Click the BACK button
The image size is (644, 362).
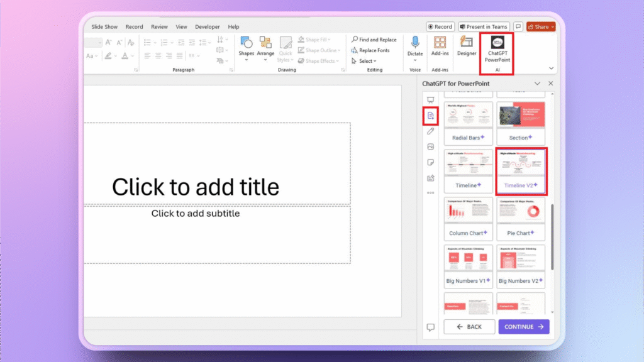point(469,327)
